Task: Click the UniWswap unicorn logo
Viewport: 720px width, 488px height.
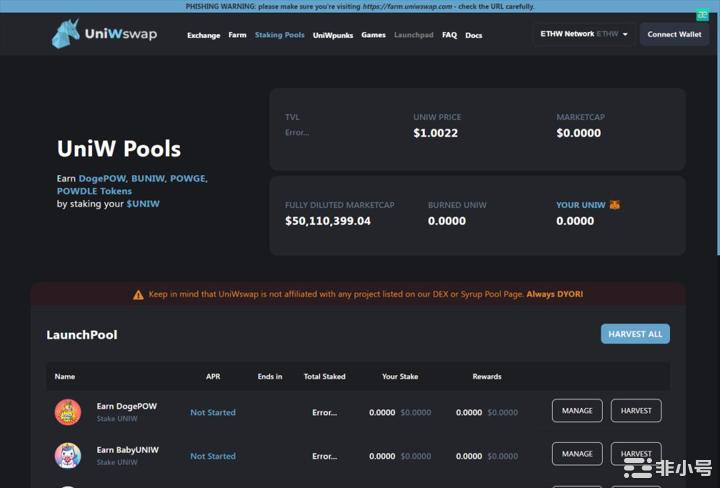Action: coord(66,34)
